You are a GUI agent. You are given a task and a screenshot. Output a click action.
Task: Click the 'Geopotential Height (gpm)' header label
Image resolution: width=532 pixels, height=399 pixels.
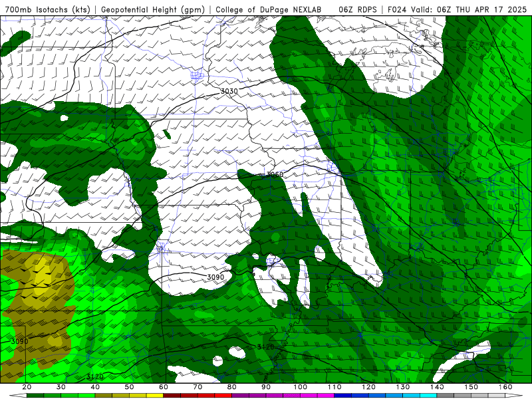153,9
